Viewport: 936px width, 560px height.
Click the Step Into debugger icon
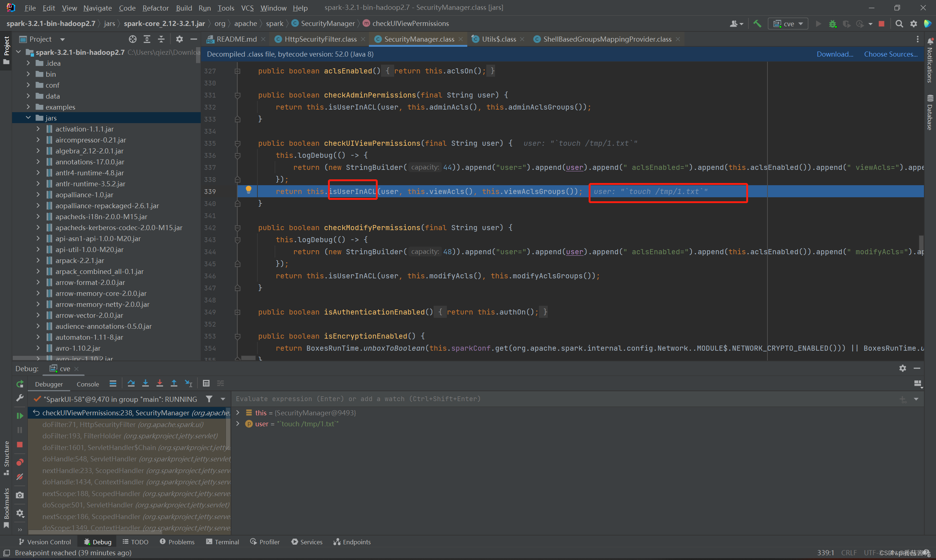(x=146, y=384)
